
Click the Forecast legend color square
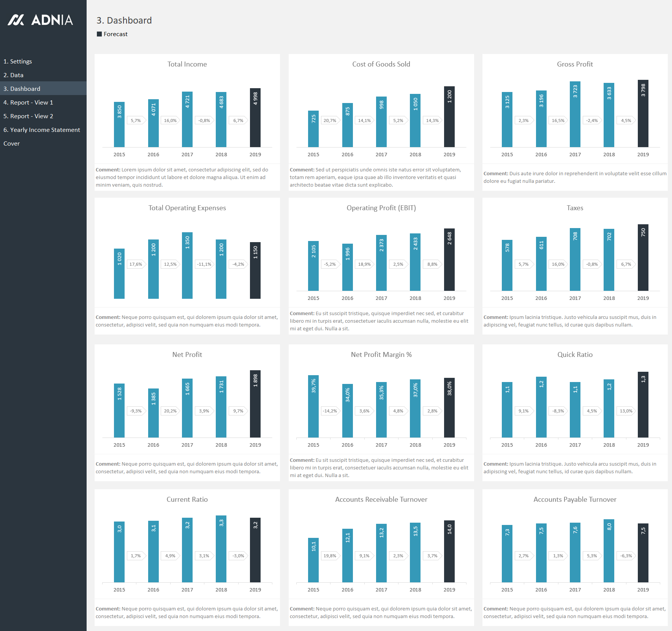pyautogui.click(x=99, y=34)
